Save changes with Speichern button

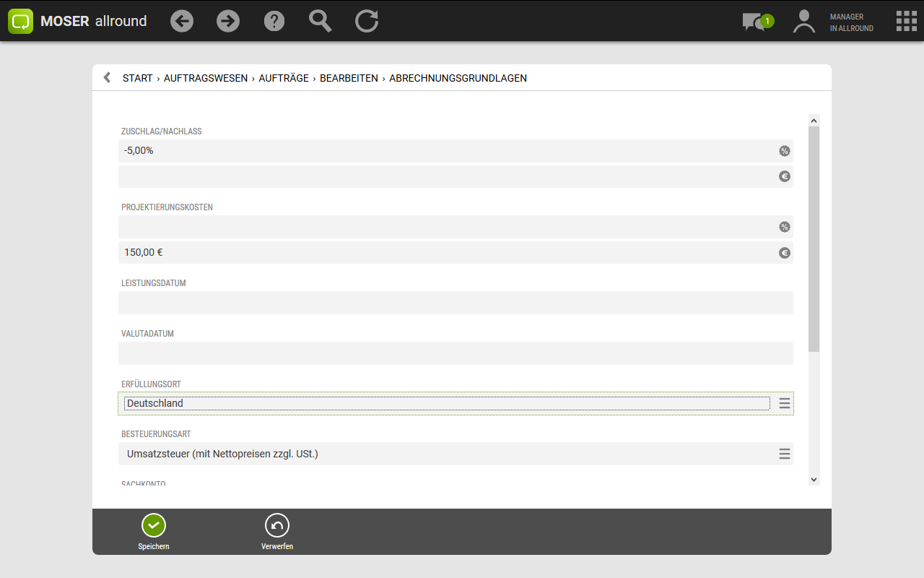pos(154,532)
